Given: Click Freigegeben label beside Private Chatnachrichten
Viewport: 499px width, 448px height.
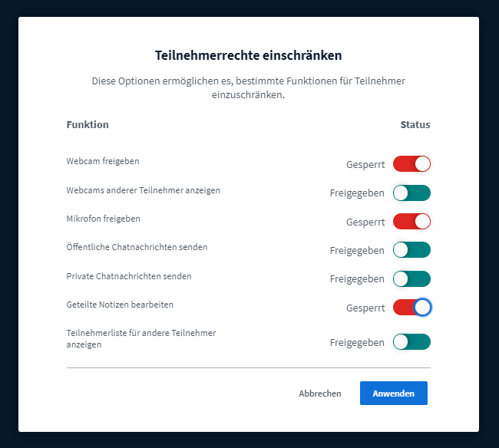Looking at the screenshot, I should click(x=357, y=279).
